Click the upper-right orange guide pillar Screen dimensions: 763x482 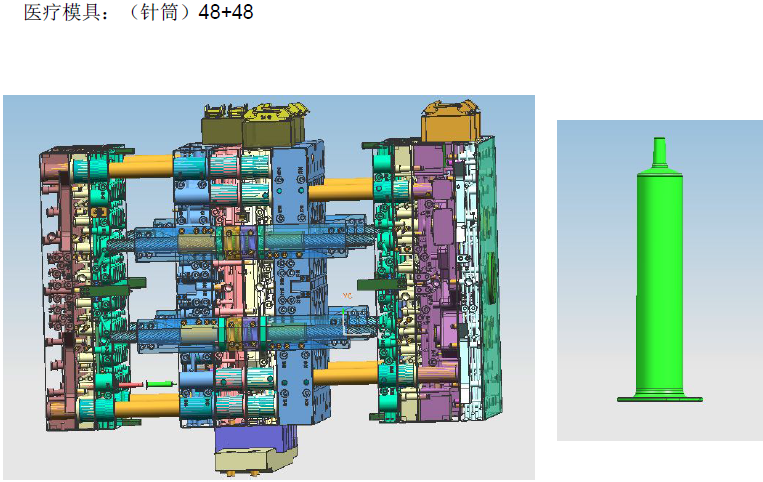click(340, 188)
